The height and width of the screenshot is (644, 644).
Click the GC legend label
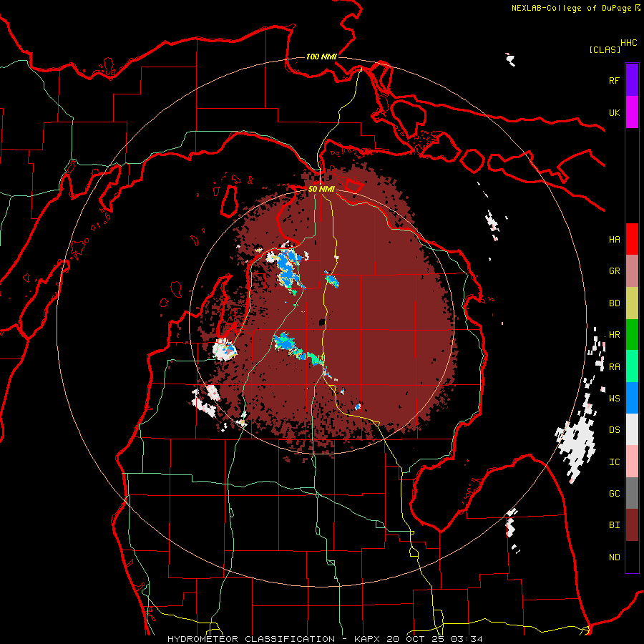pos(614,494)
